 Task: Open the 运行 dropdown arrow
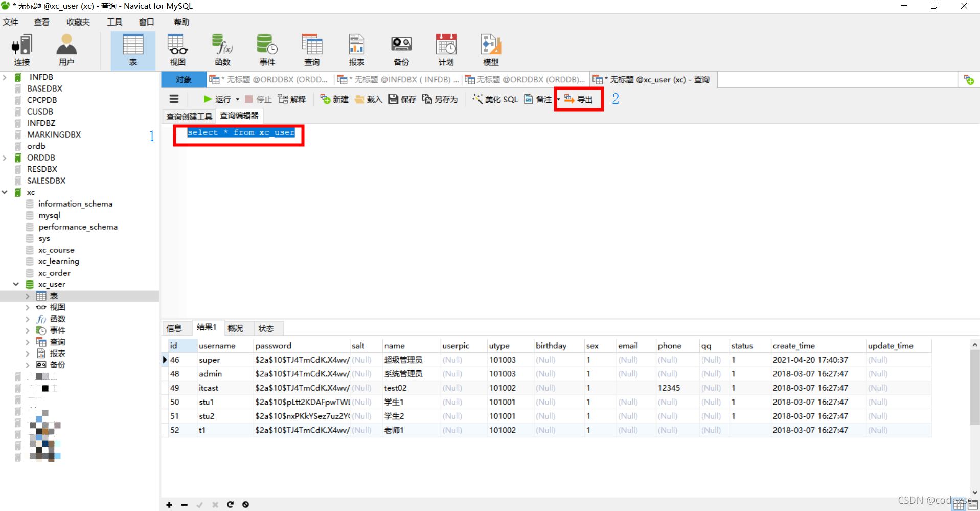(x=237, y=99)
